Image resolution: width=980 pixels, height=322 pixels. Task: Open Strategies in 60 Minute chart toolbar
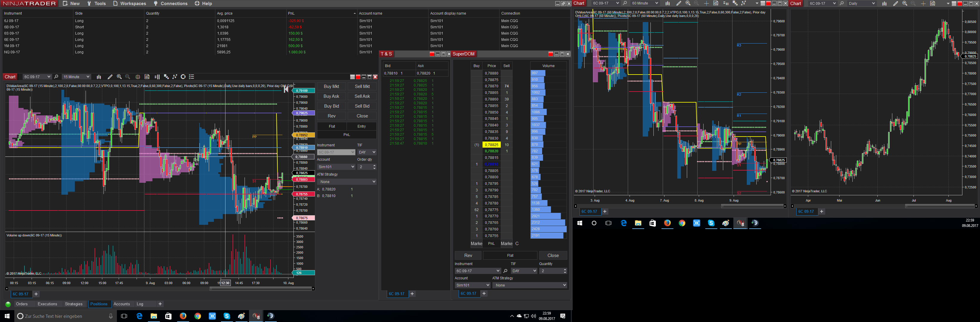click(744, 3)
